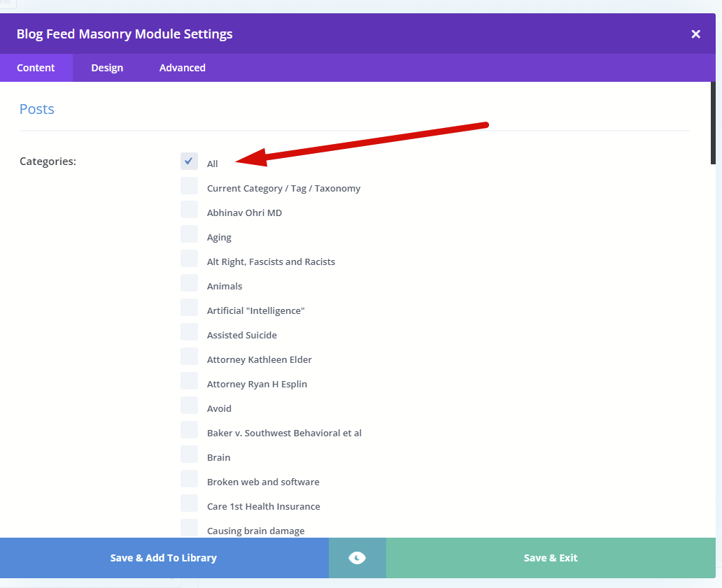722x588 pixels.
Task: Check Care 1st Health Insurance category
Action: pyautogui.click(x=189, y=503)
